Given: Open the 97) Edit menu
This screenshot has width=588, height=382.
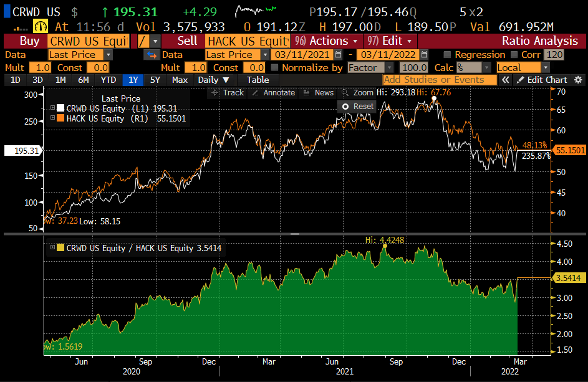Looking at the screenshot, I should coord(390,41).
